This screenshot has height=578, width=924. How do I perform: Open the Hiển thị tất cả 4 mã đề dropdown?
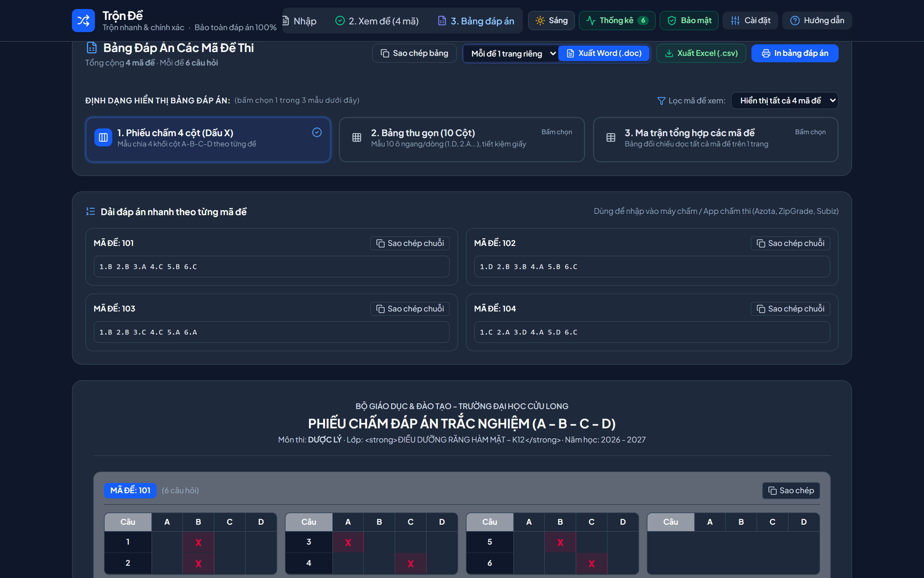point(785,101)
